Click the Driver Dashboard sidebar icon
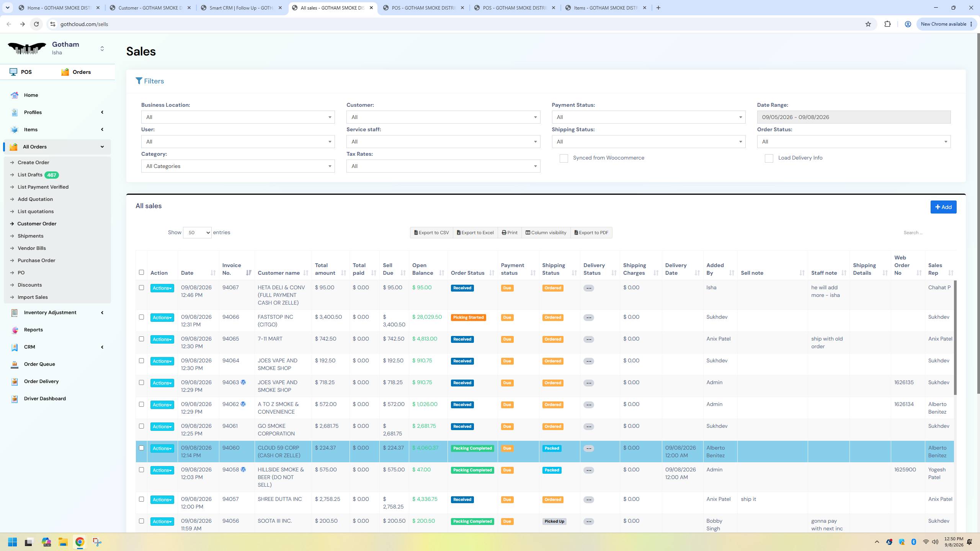Image resolution: width=980 pixels, height=551 pixels. 15,399
